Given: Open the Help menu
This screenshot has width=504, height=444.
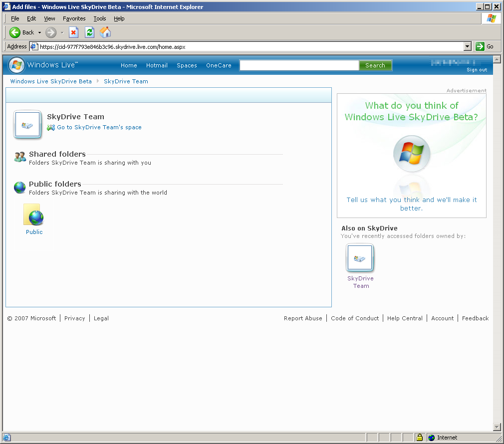Looking at the screenshot, I should 119,18.
